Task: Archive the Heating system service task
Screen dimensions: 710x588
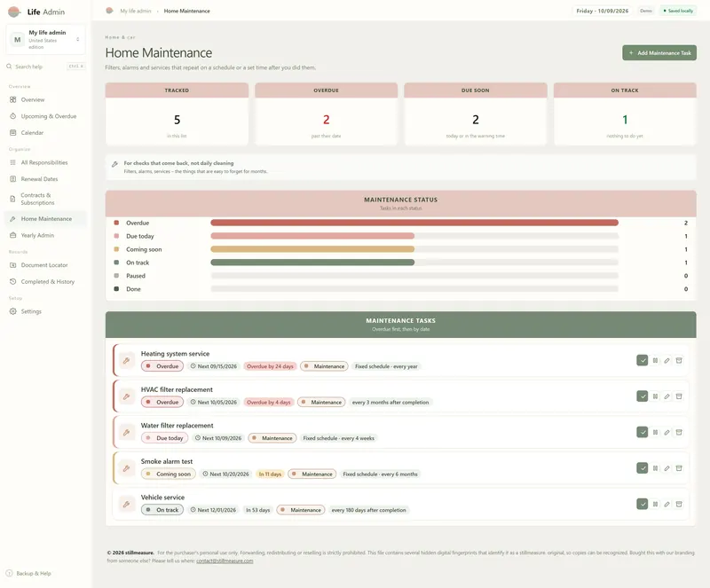Action: pyautogui.click(x=679, y=360)
